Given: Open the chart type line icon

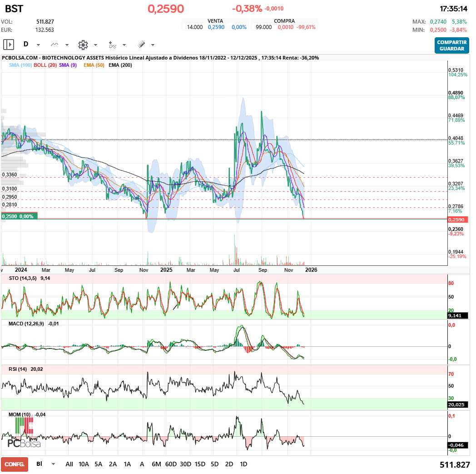Looking at the screenshot, I should (x=55, y=45).
